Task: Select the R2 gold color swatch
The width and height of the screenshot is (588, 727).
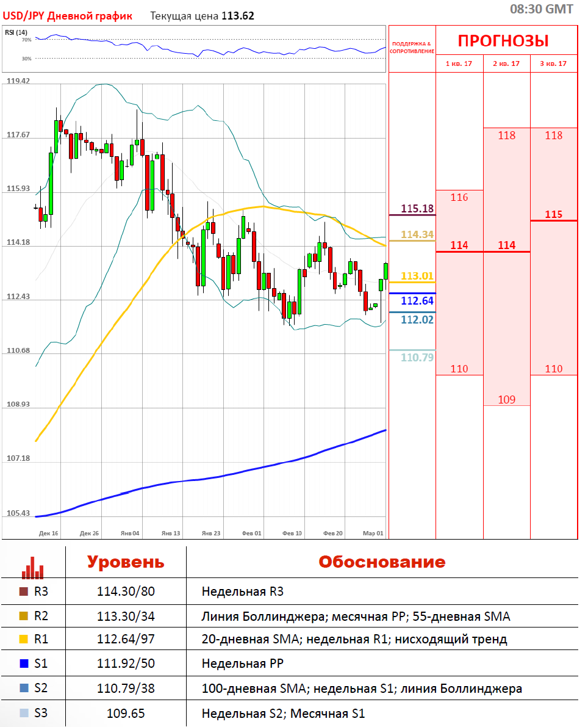Action: click(x=24, y=616)
